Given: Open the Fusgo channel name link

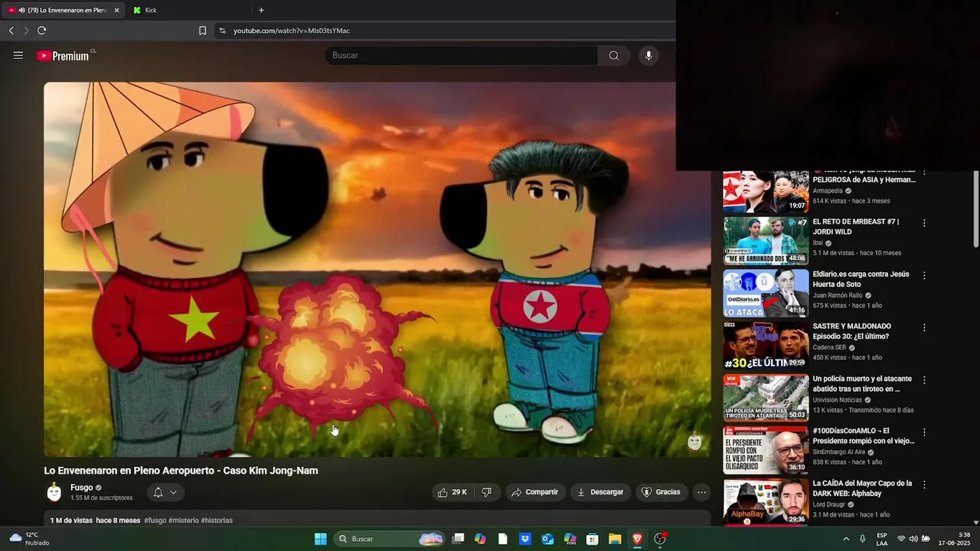Looking at the screenshot, I should coord(81,487).
